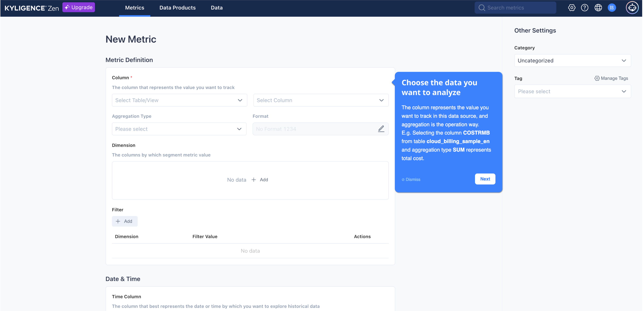Click the Actions column header

click(362, 236)
